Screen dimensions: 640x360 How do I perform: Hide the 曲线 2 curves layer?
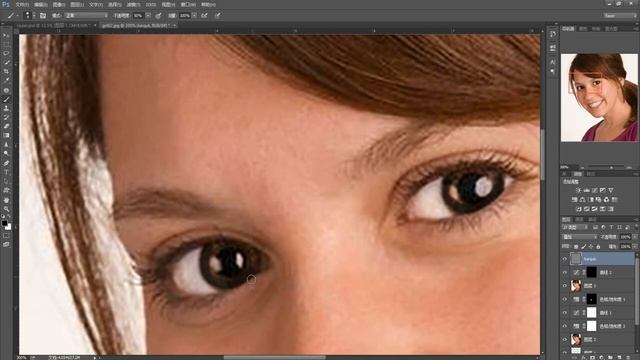(565, 272)
